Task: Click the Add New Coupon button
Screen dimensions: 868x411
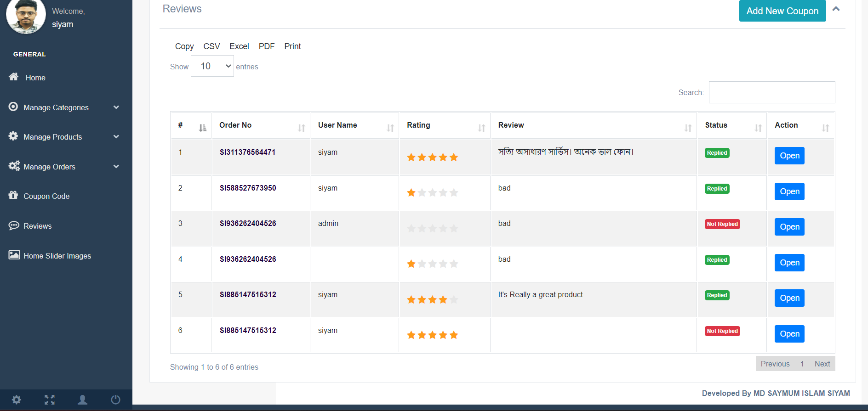Action: point(782,11)
